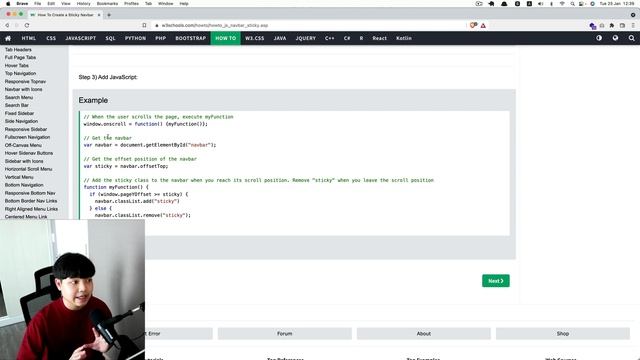Open Responsive Sidebar sidebar link
This screenshot has height=360, width=640.
click(26, 129)
